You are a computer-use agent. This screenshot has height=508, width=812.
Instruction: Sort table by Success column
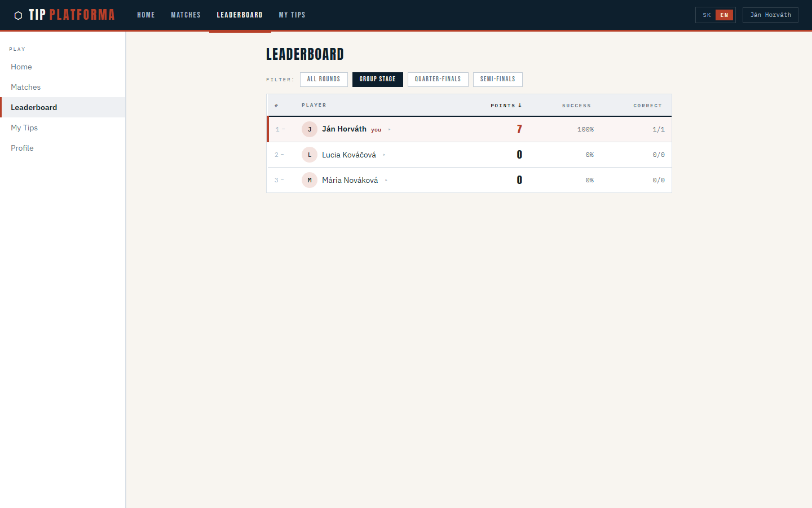coord(576,106)
